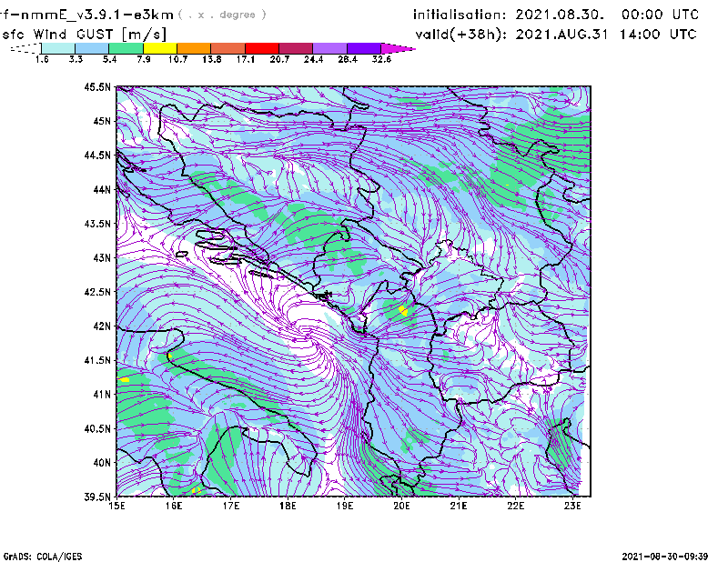The image size is (728, 562).
Task: Click the yellow gust patch near 20E 42.2N
Action: (403, 311)
